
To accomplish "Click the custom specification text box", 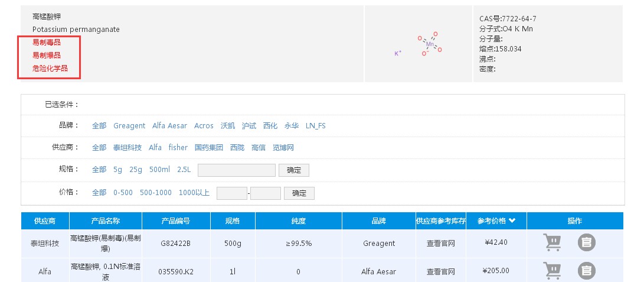I will point(236,170).
